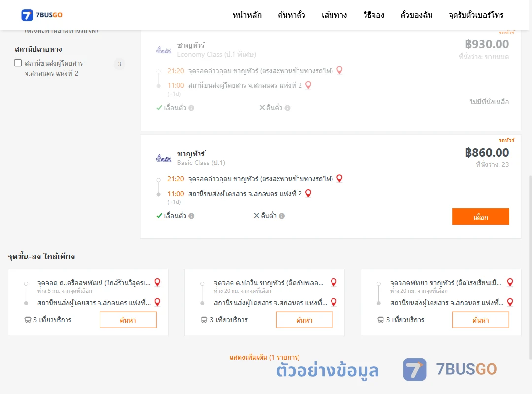
Task: Click info icon next to เลื่อนตั๋ว in Basic Class trip
Action: coord(191,216)
